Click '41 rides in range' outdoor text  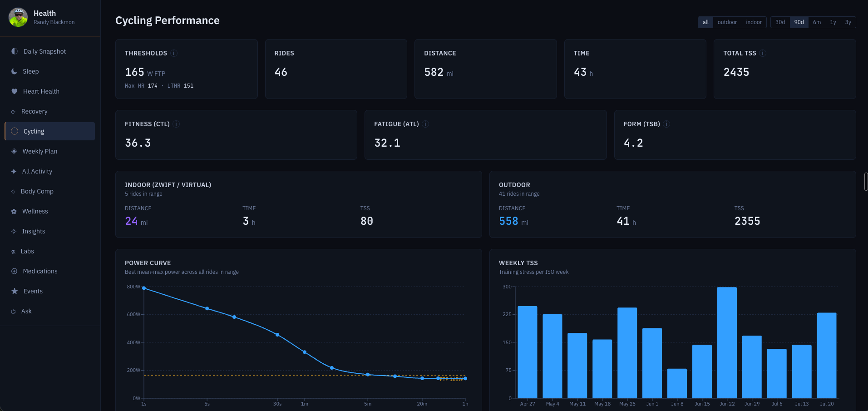click(519, 194)
